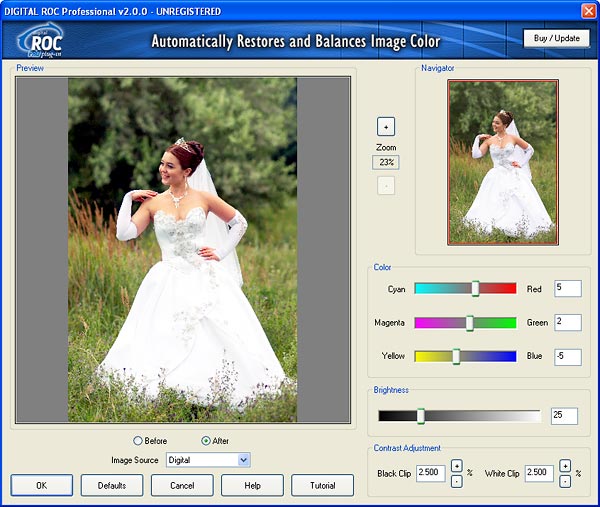600x507 pixels.
Task: Select the Before radio button
Action: coord(138,441)
